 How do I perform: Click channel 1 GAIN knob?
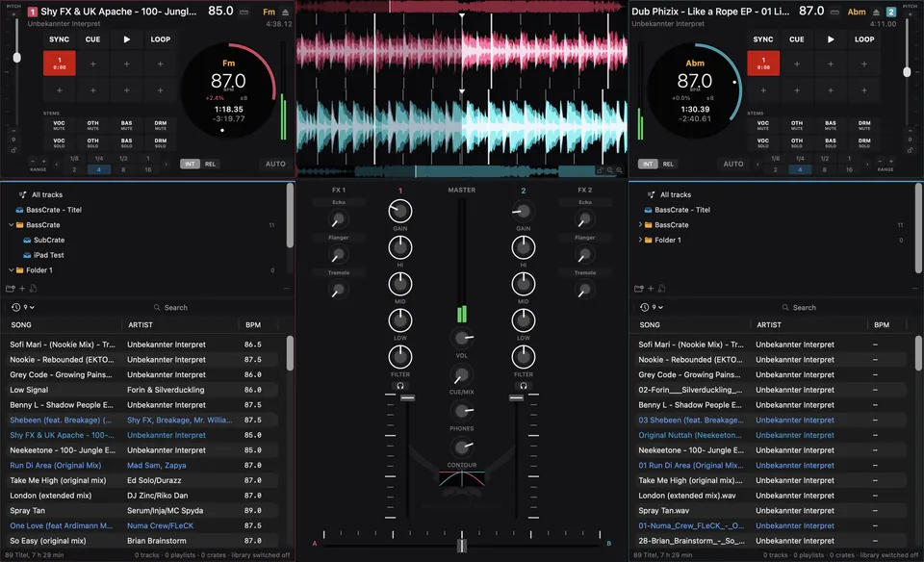[400, 211]
